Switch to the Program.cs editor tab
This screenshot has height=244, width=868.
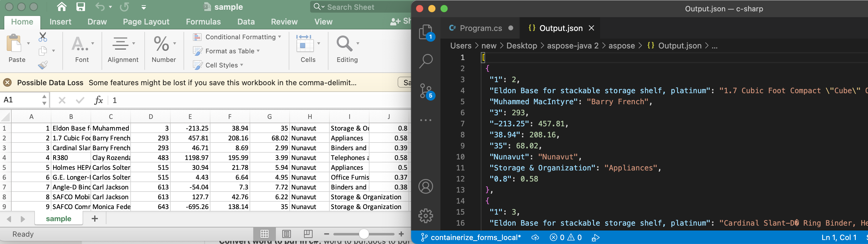[x=480, y=28]
